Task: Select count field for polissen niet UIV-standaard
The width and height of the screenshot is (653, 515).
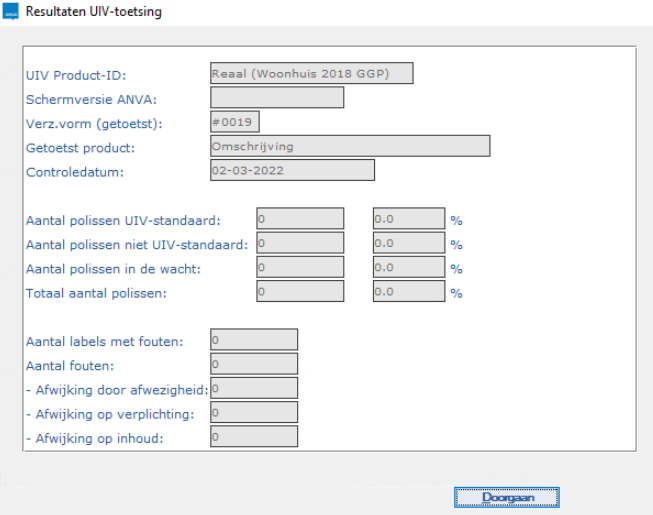Action: [x=300, y=243]
